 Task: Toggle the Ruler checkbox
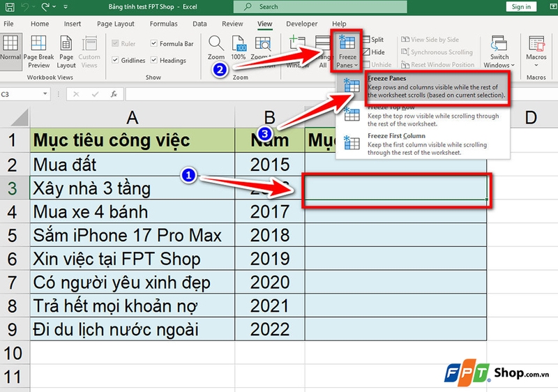(x=115, y=43)
